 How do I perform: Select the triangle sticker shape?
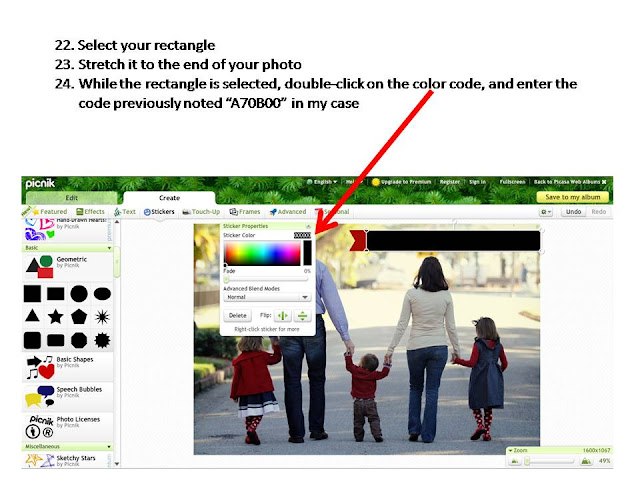click(x=32, y=316)
